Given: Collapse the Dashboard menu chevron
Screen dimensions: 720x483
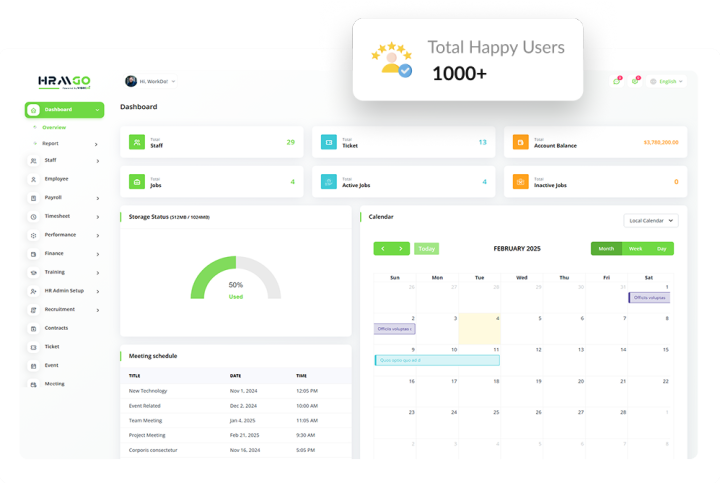Looking at the screenshot, I should [x=97, y=110].
